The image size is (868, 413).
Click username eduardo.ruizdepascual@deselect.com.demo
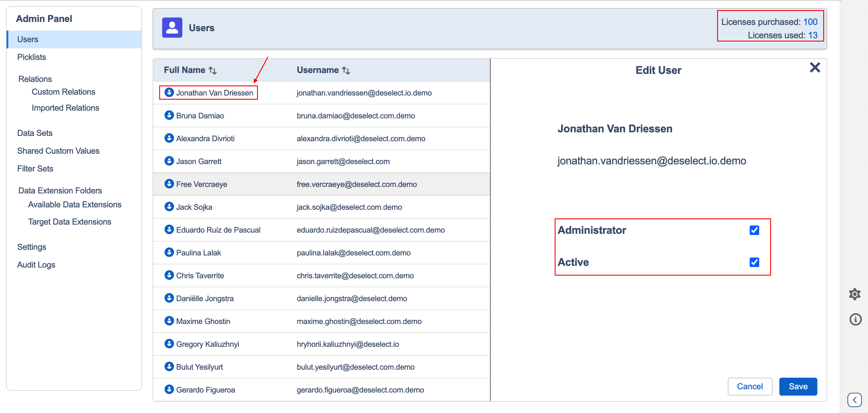[x=371, y=230]
